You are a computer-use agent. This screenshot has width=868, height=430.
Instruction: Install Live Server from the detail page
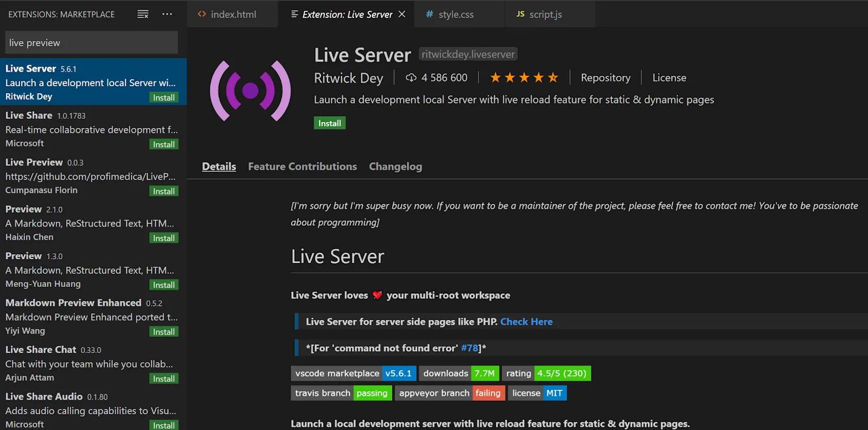[329, 123]
